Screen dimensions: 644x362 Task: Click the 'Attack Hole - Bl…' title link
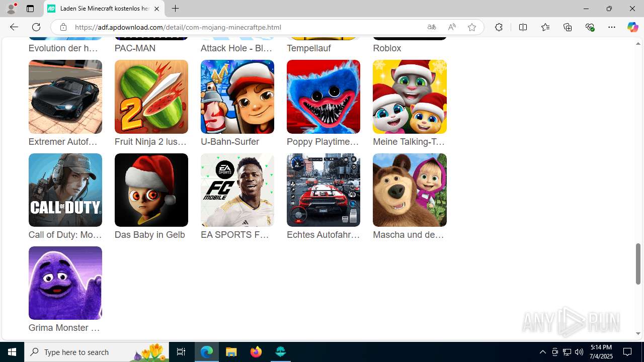pos(236,48)
